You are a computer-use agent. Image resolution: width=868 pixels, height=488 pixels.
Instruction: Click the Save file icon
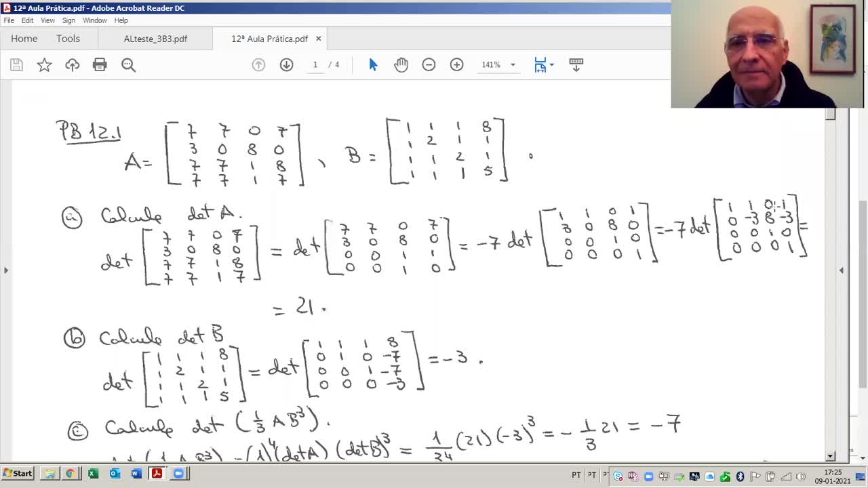(16, 65)
